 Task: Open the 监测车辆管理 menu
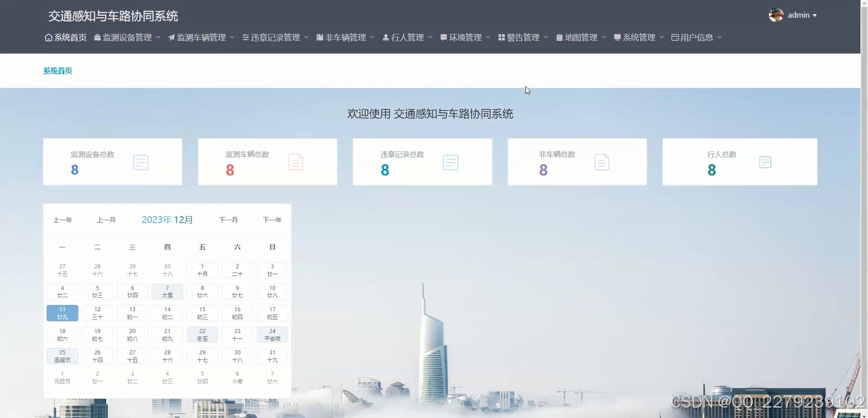click(x=201, y=37)
